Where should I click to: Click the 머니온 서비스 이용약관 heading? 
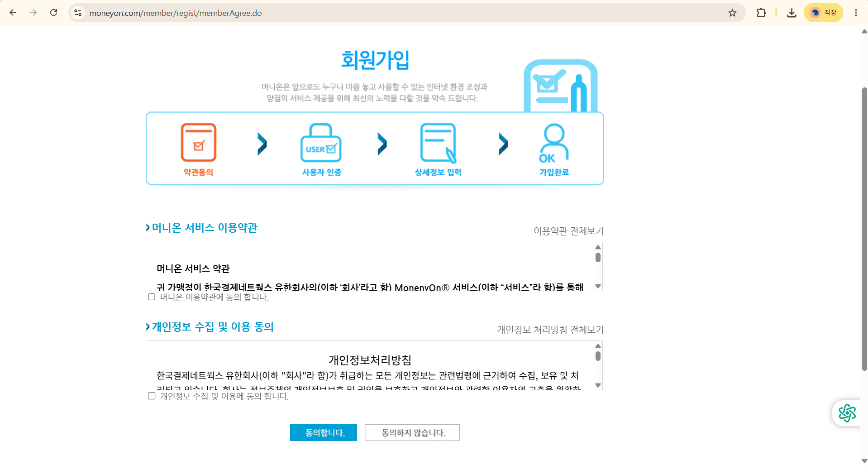tap(204, 227)
